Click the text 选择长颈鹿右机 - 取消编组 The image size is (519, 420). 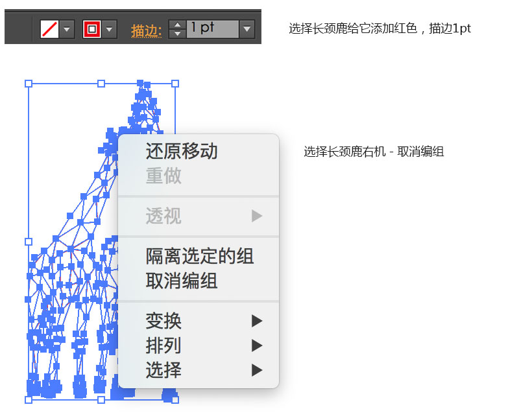pyautogui.click(x=374, y=152)
